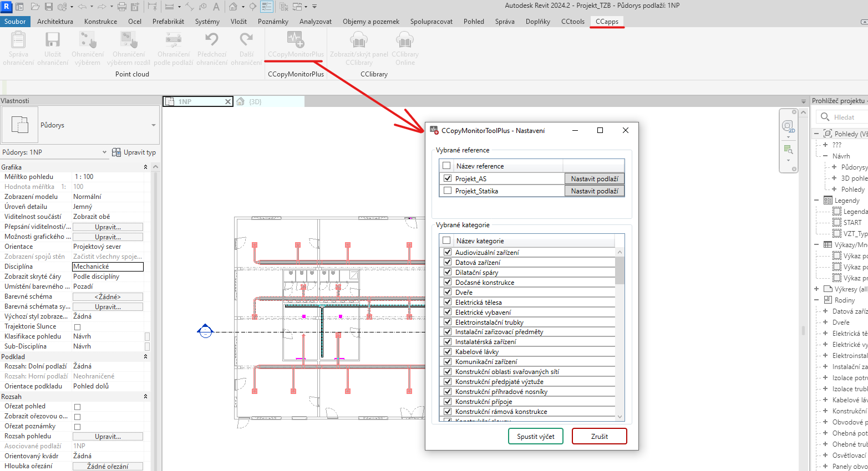Click the Undo arrow in quick access toolbar

click(82, 7)
